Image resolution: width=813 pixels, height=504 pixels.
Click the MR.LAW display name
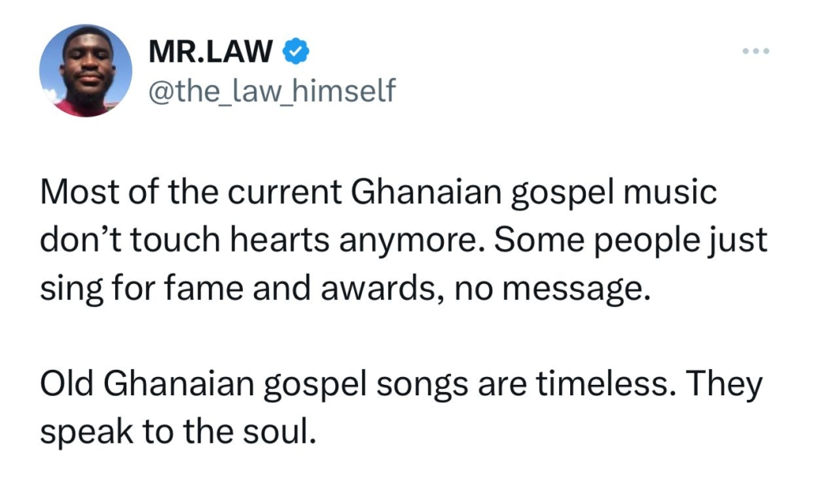click(x=211, y=53)
